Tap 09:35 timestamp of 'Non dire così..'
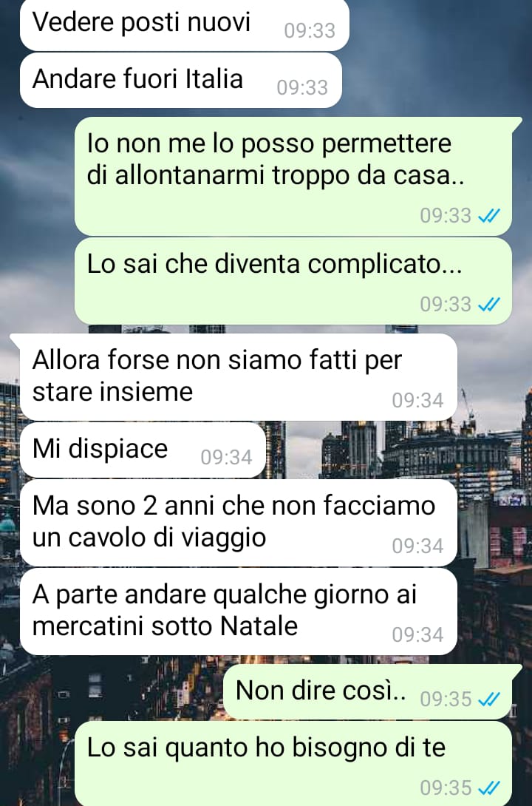 (x=446, y=699)
